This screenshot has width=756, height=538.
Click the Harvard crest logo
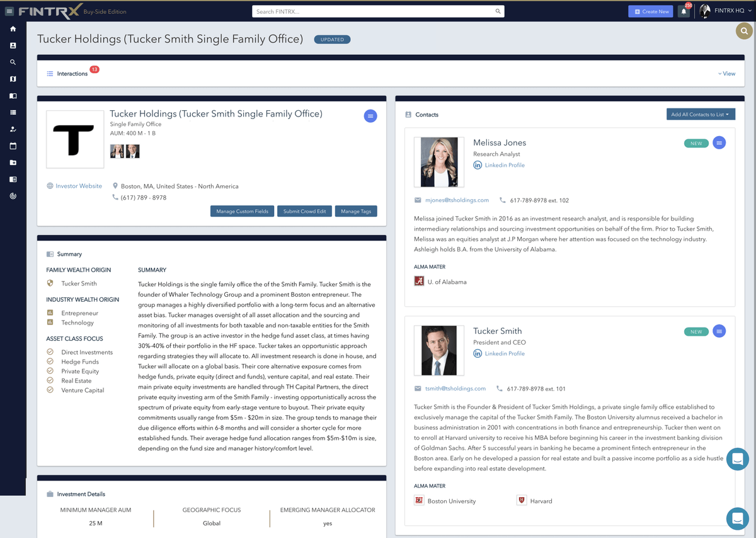(x=522, y=501)
